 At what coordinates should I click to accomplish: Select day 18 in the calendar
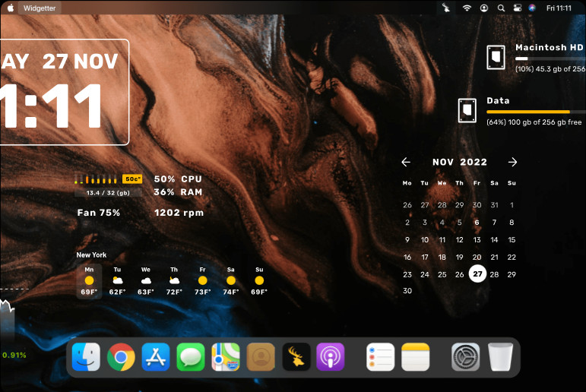coord(442,257)
